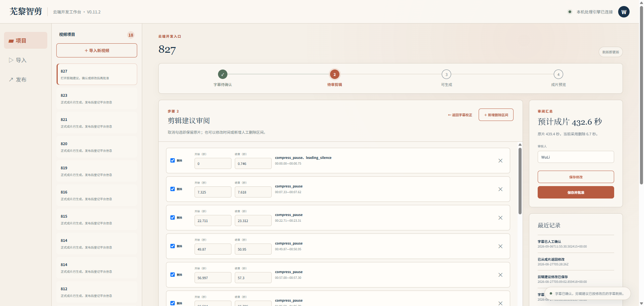This screenshot has width=644, height=306.
Task: Open the 项目 sidebar section
Action: click(25, 40)
